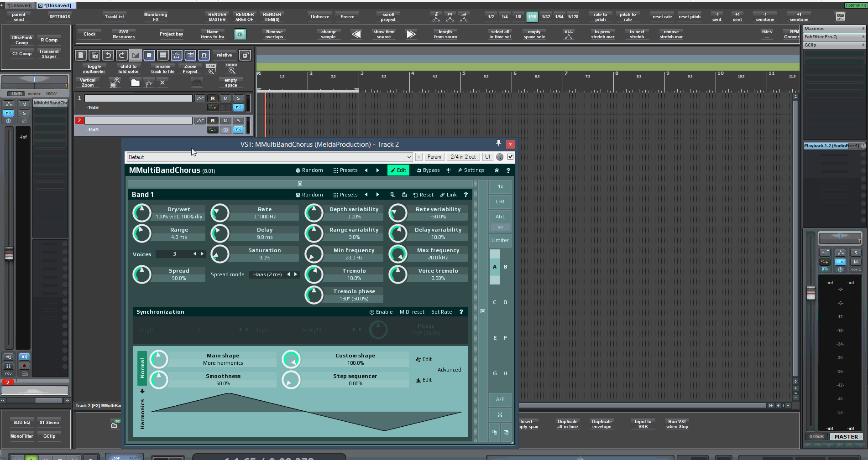Adjust the Dry/wet knob
Screen dimensions: 868x460
(141, 213)
